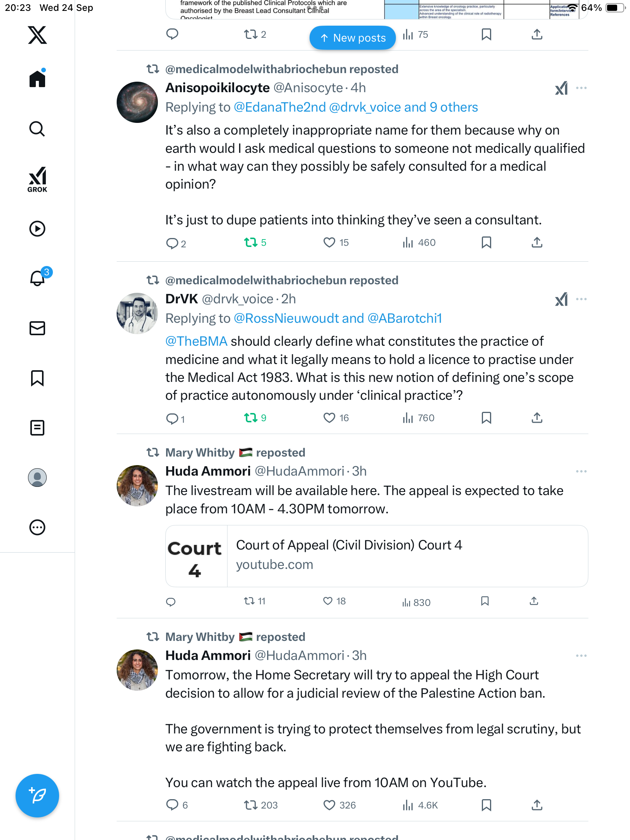
Task: Like the Anisopoikilocyte post
Action: click(x=329, y=243)
